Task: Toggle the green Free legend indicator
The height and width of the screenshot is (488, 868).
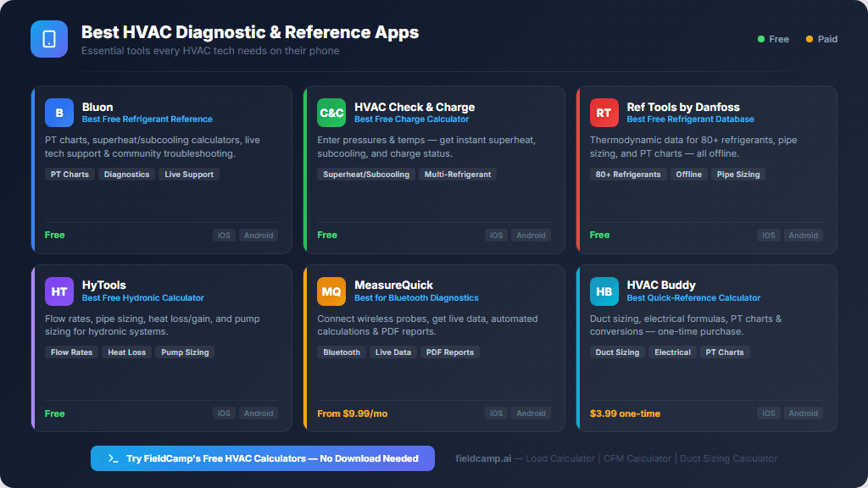Action: (x=760, y=39)
